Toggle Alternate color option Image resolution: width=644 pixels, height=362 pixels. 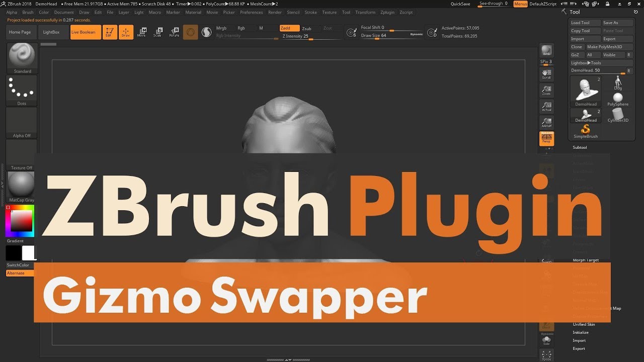tap(19, 273)
